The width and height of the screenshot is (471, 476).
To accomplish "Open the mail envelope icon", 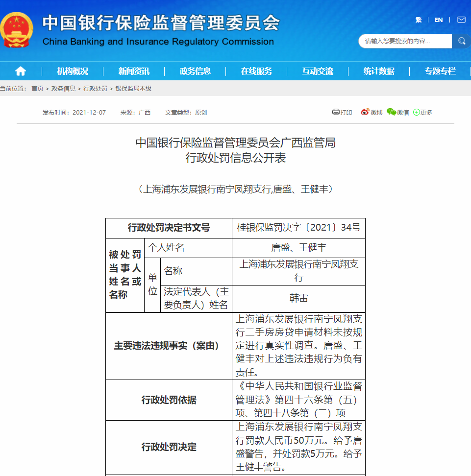I will [461, 20].
